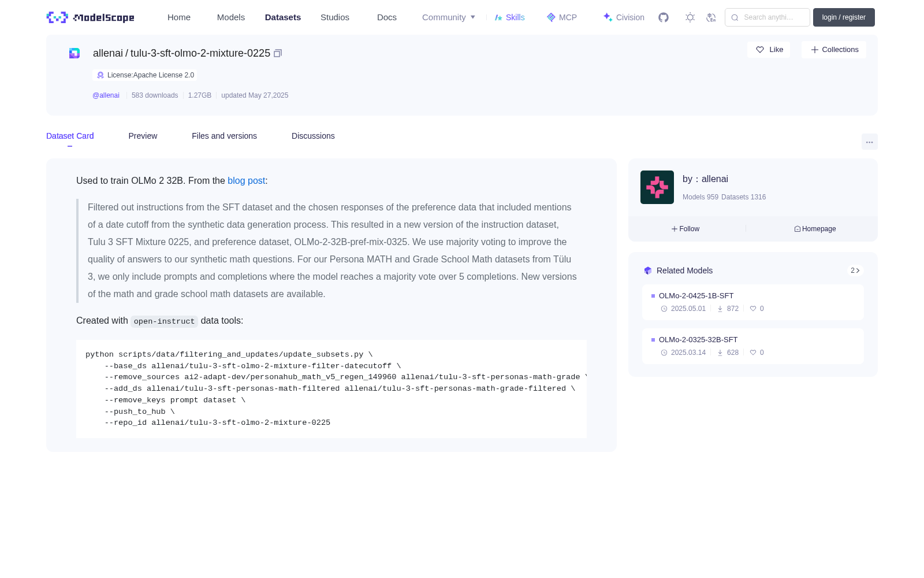The height and width of the screenshot is (578, 924).
Task: Click the '583 downloads' stat text
Action: [x=155, y=95]
